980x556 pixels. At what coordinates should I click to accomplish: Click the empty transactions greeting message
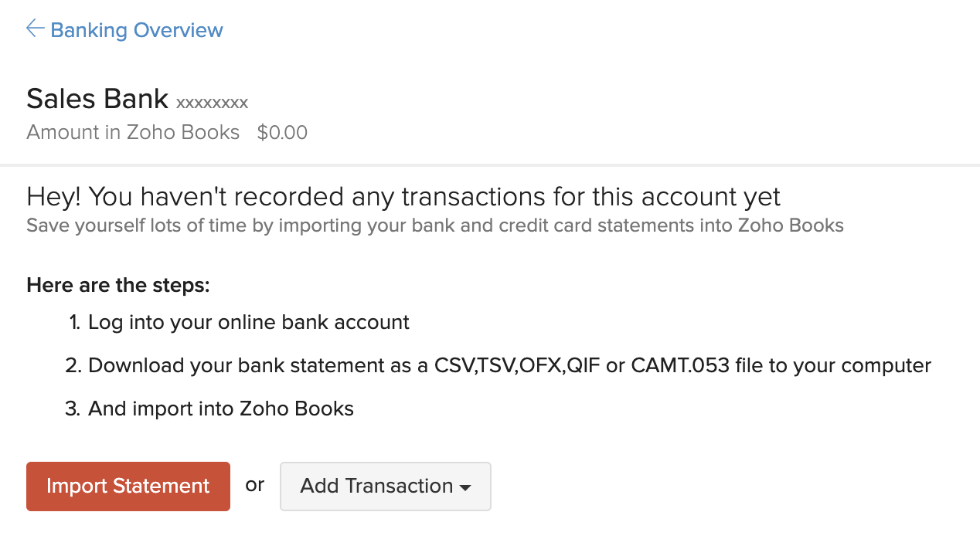coord(403,197)
